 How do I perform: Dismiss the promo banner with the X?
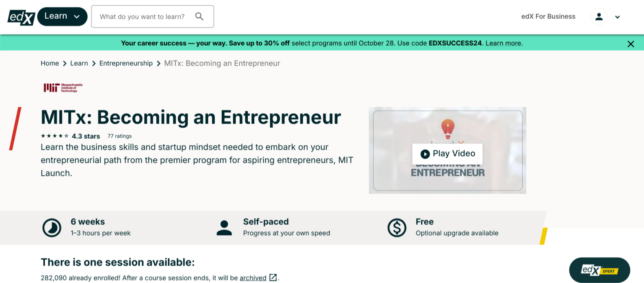tap(631, 43)
